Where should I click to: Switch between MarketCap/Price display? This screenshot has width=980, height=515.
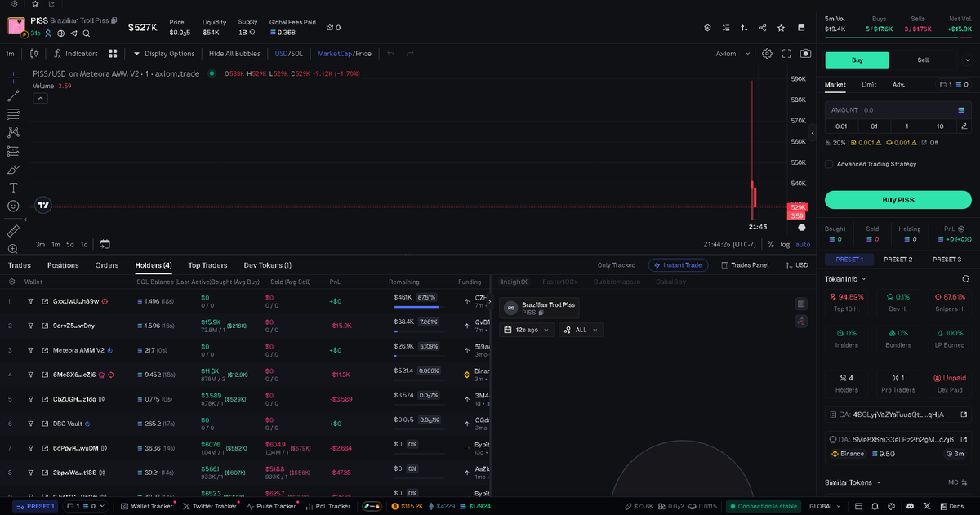coord(344,54)
